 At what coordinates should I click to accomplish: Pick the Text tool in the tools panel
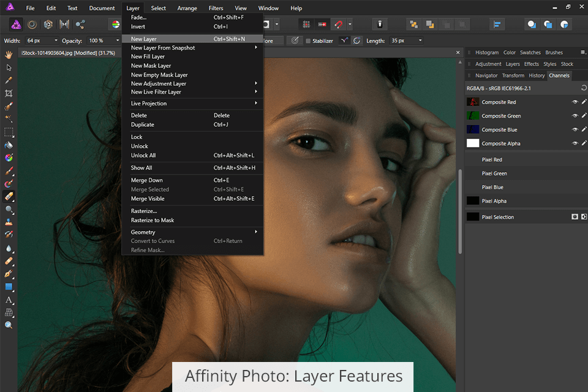tap(9, 300)
